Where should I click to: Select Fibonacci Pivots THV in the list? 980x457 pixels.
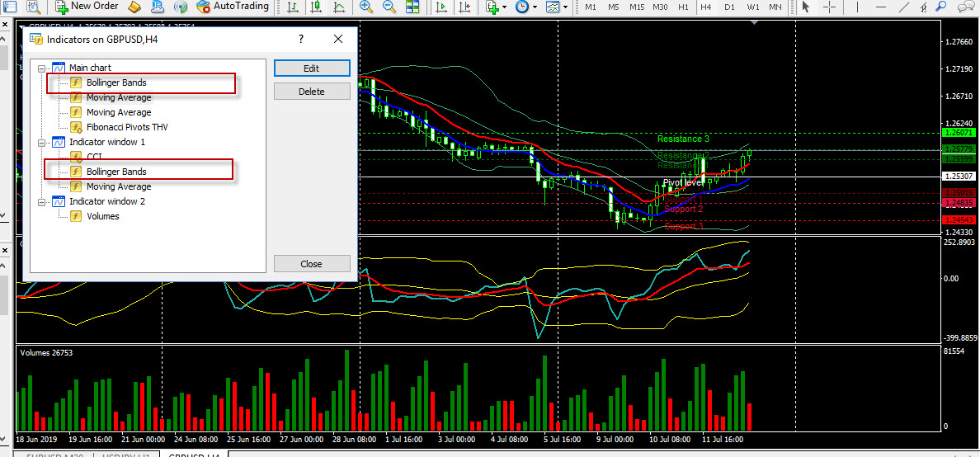(x=127, y=127)
